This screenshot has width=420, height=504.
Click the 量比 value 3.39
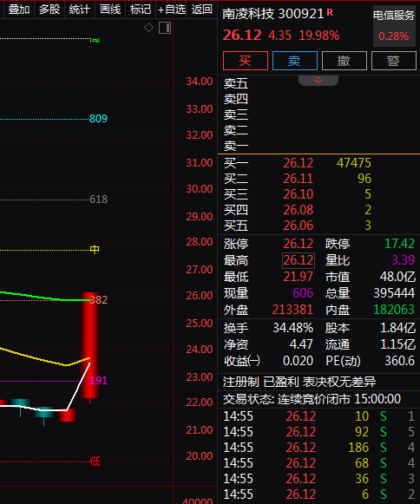403,260
